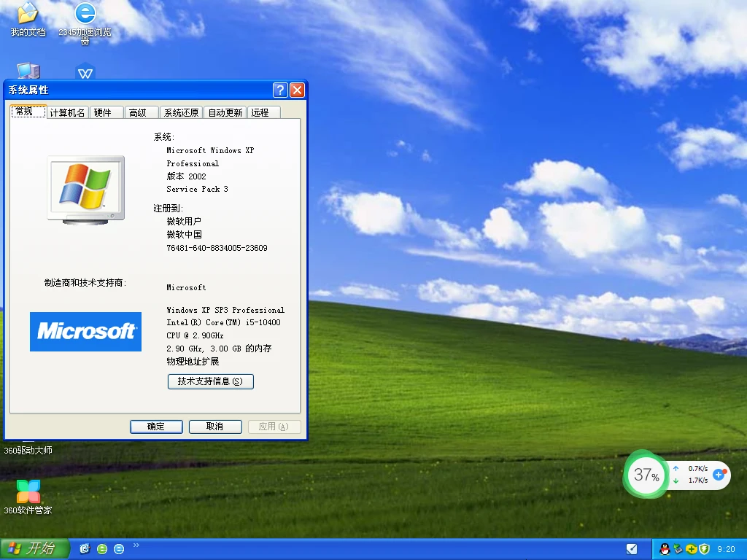Expand the quick launch overflow chevron
This screenshot has width=747, height=560.
click(x=136, y=545)
